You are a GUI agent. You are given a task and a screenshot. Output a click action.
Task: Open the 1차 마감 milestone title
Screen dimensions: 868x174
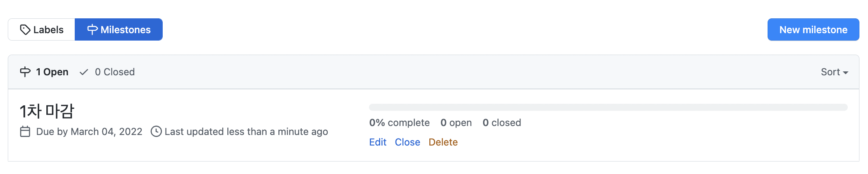click(47, 111)
